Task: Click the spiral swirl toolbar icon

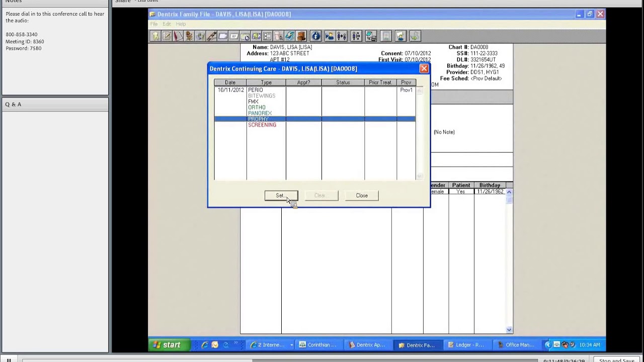Action: 256,36
